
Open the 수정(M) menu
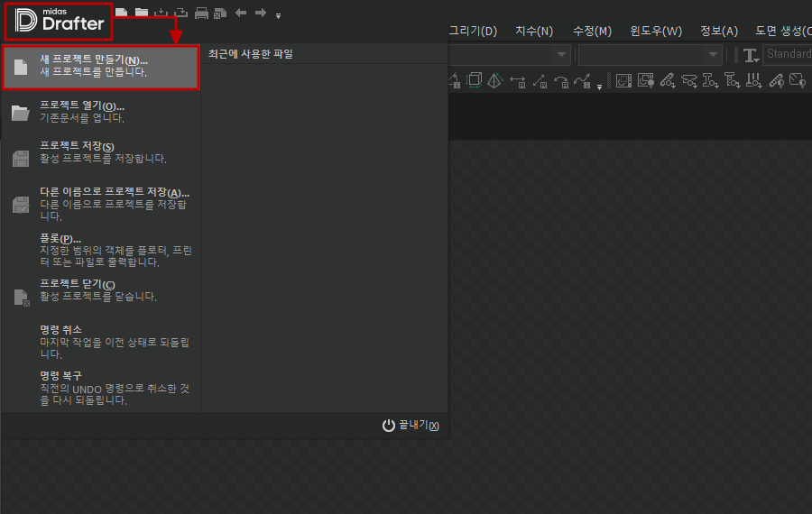[x=592, y=31]
